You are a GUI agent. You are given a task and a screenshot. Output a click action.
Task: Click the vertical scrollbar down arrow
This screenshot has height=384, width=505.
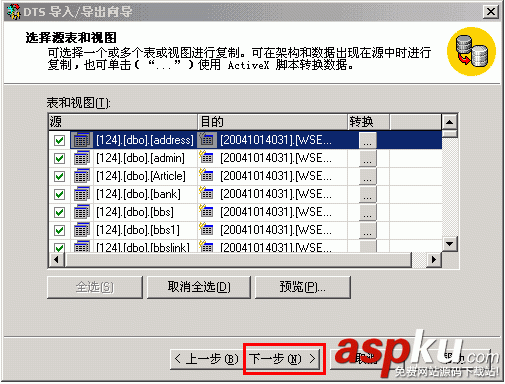tap(449, 244)
